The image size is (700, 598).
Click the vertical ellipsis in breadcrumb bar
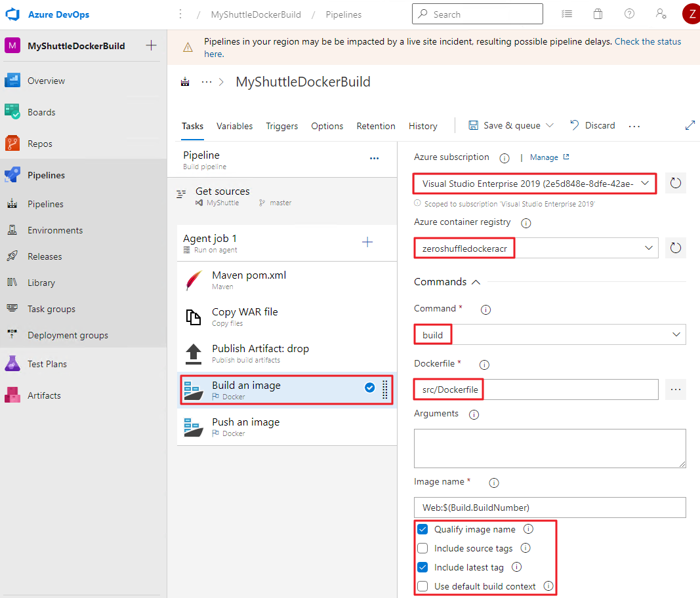(180, 14)
